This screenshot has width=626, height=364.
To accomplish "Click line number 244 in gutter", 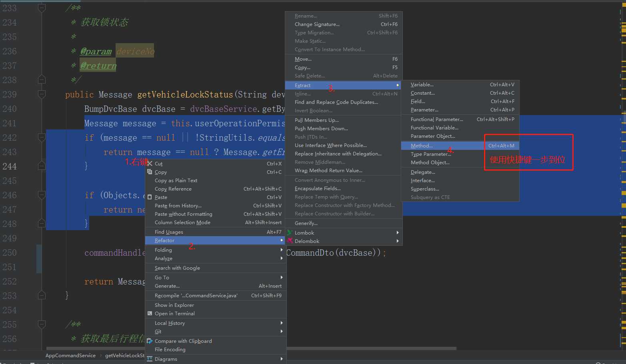I will click(x=10, y=166).
